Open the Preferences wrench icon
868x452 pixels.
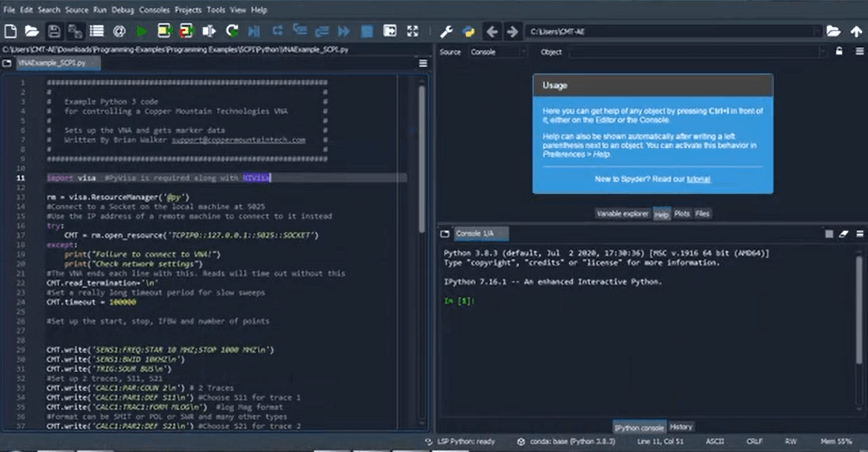(446, 31)
